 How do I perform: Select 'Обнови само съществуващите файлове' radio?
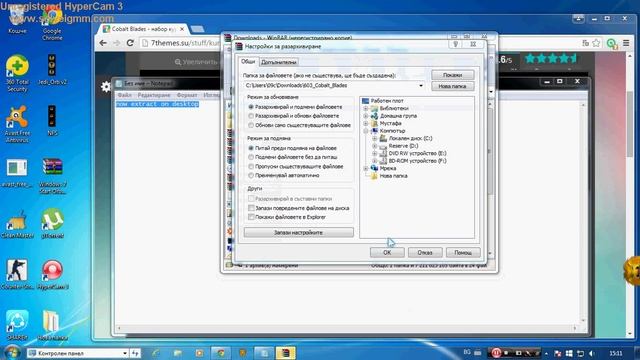(x=251, y=125)
